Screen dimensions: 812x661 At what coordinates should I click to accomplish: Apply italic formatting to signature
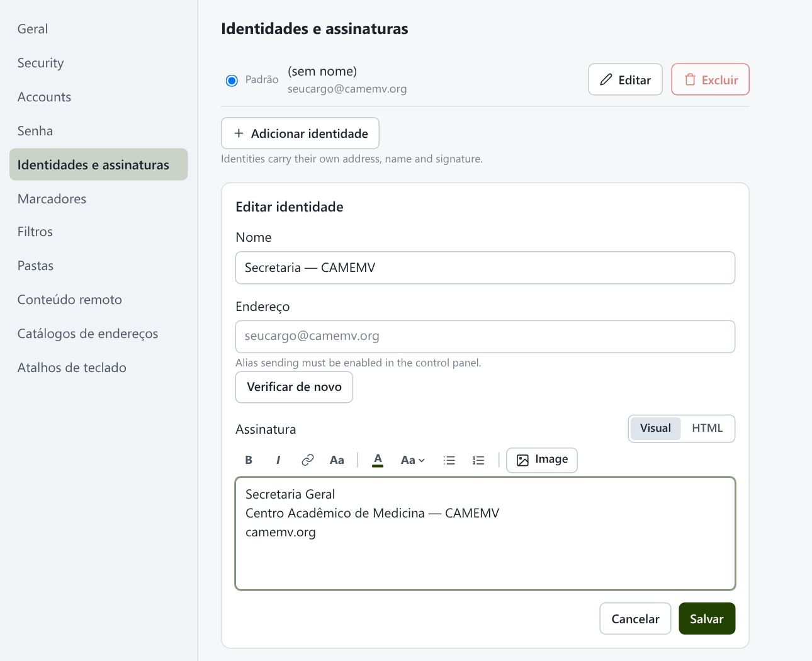point(278,460)
